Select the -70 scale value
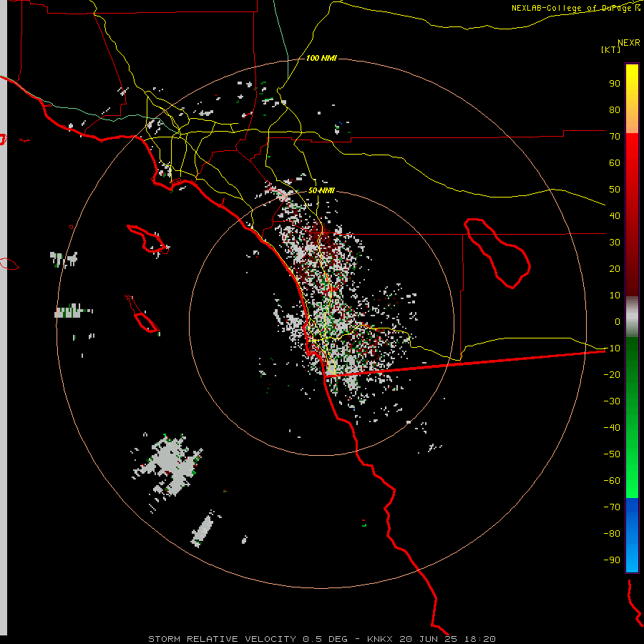 (x=612, y=507)
